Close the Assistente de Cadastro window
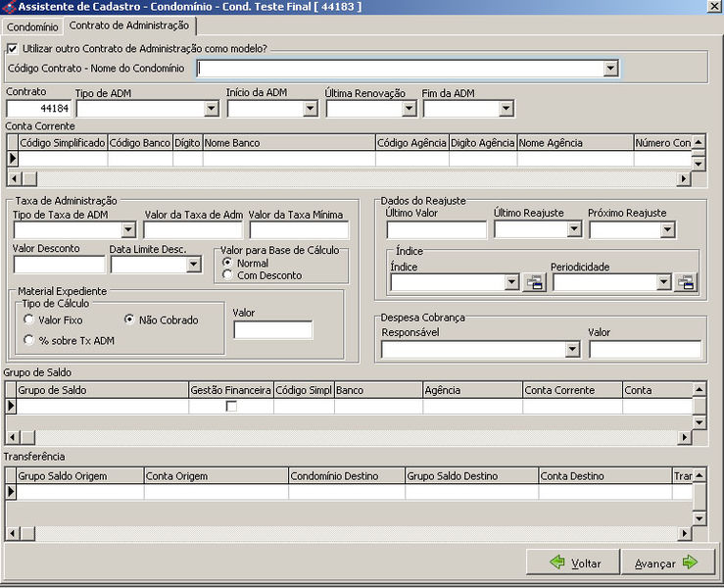 (x=712, y=7)
